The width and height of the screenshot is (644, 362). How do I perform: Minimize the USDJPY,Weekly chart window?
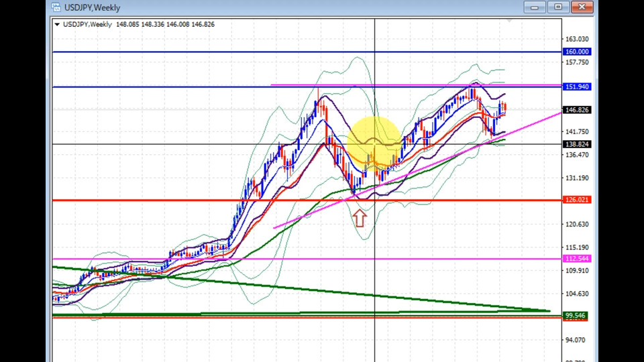coord(535,7)
